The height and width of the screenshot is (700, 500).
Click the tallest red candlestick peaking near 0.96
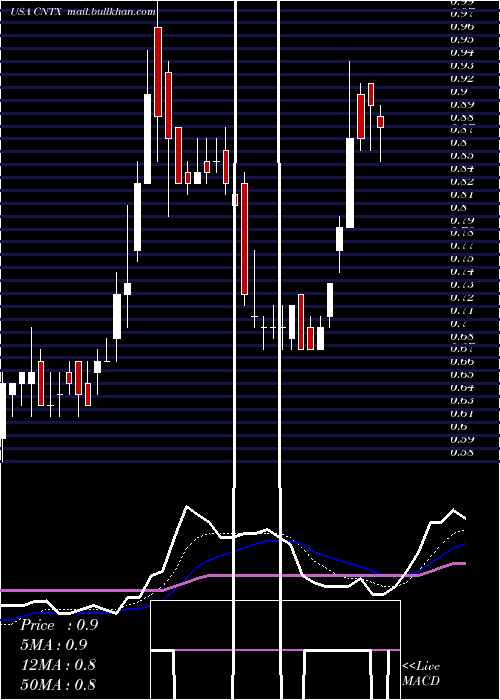[x=158, y=72]
